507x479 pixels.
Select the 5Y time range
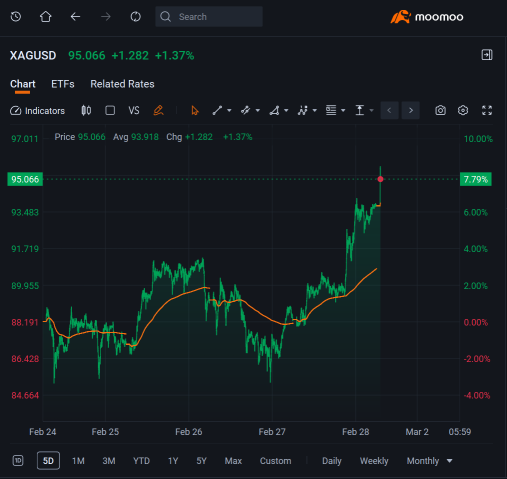coord(202,461)
